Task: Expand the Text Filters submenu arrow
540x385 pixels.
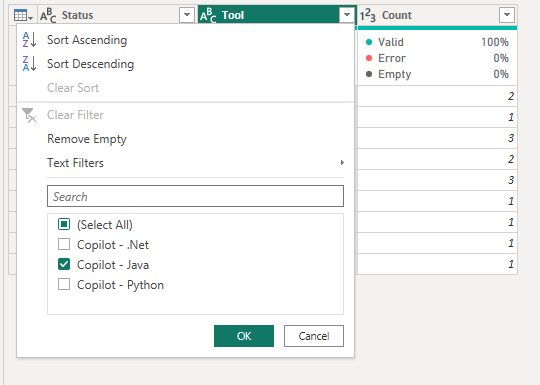Action: click(342, 163)
